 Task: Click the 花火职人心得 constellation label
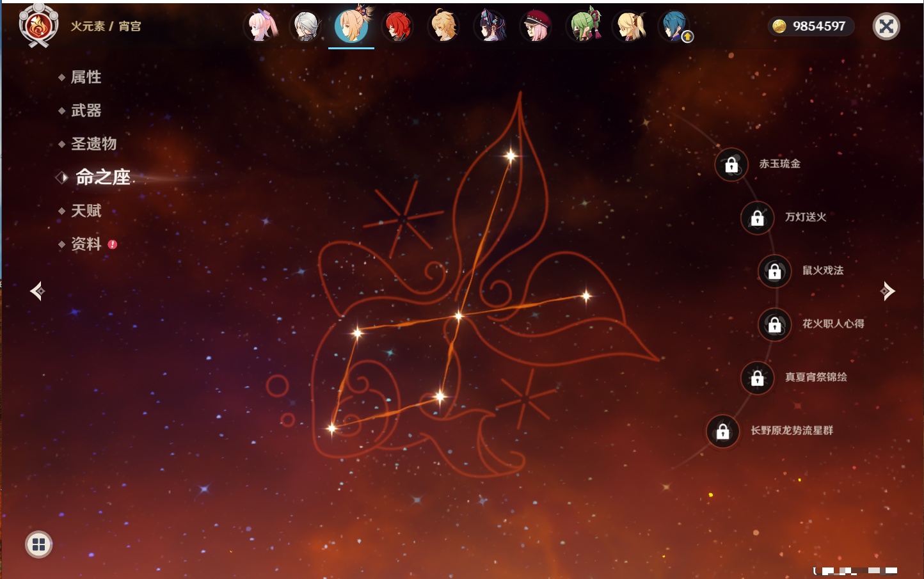point(833,324)
